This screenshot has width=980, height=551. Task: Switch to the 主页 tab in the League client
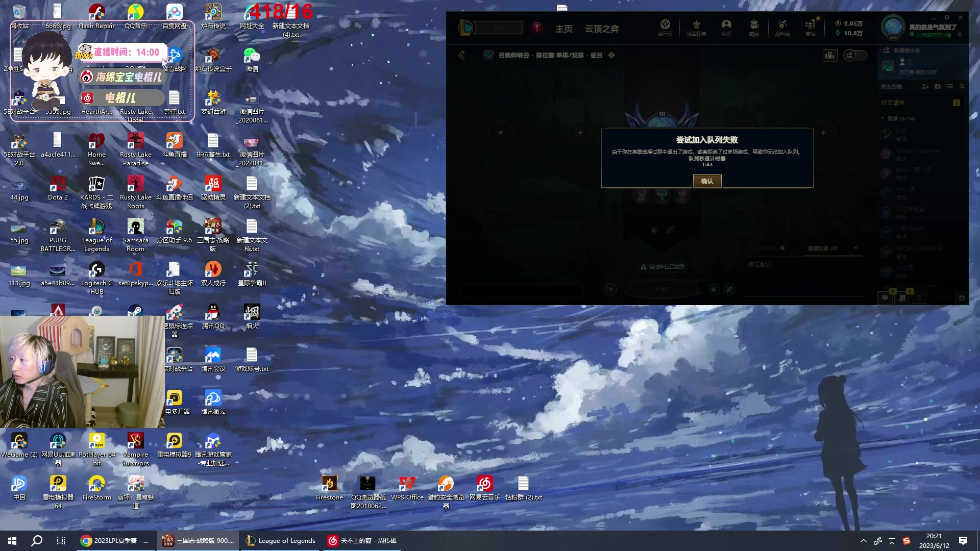(x=563, y=29)
